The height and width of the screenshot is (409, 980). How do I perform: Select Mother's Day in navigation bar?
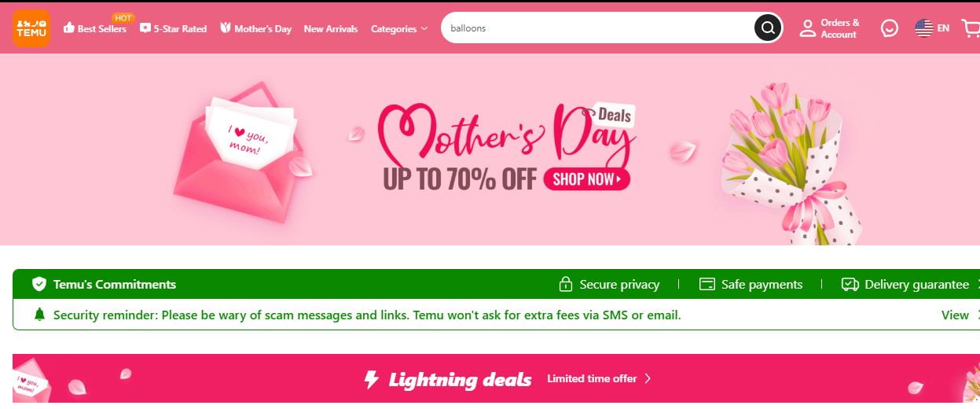(x=255, y=29)
